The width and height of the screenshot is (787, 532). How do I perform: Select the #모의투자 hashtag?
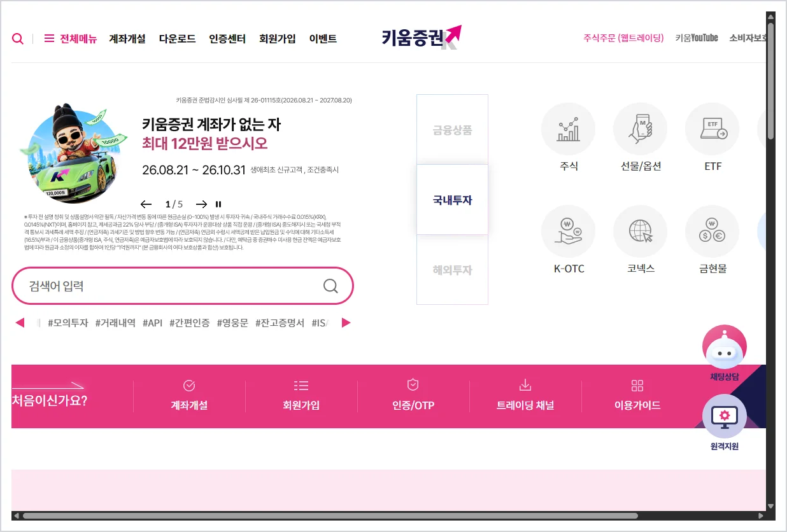[x=68, y=323]
